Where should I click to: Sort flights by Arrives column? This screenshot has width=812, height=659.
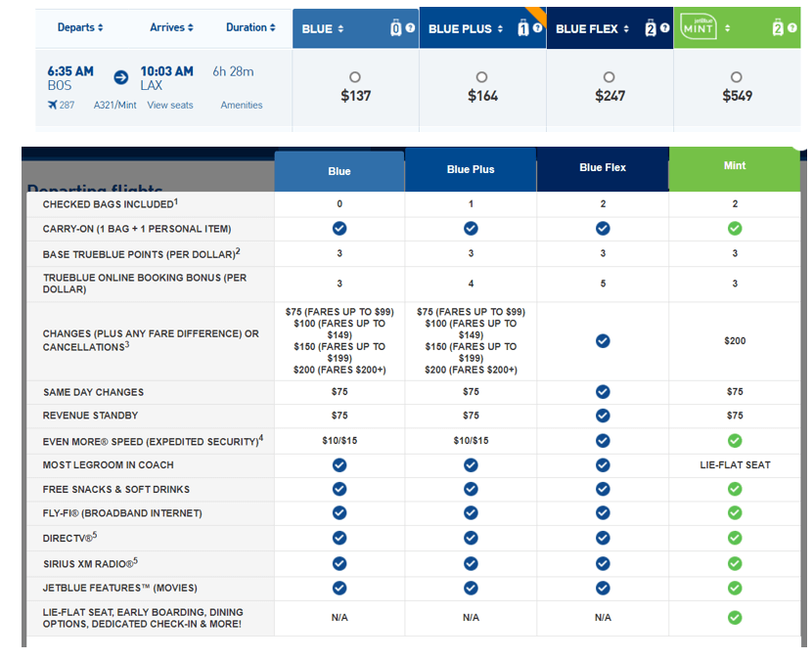[x=171, y=27]
